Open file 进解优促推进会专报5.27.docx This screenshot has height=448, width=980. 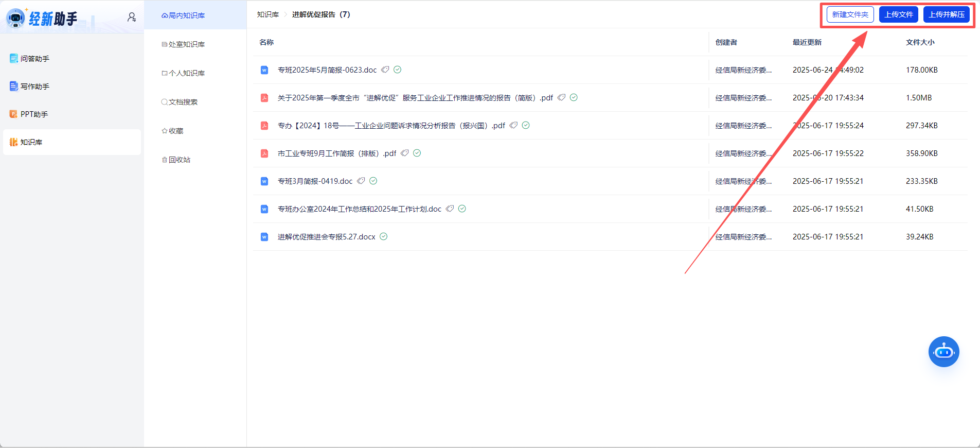(327, 237)
